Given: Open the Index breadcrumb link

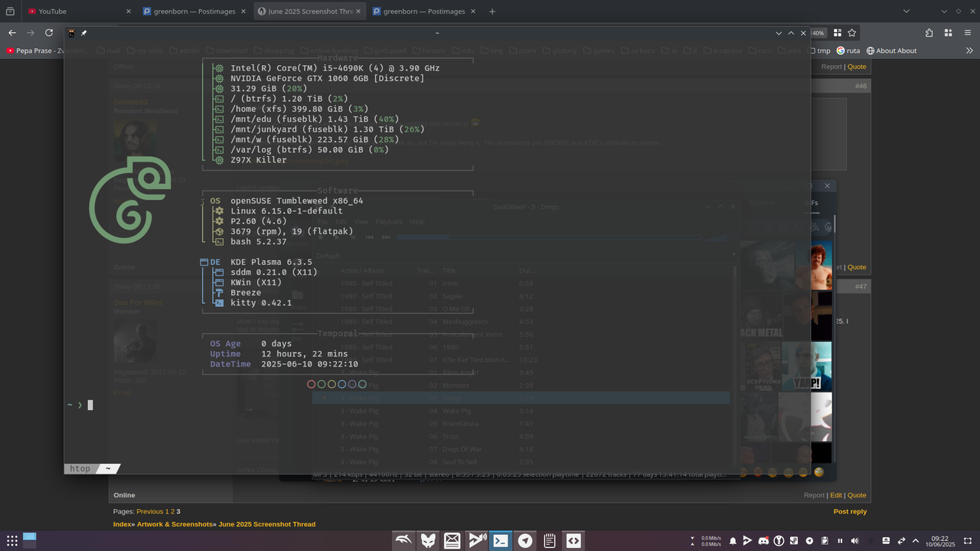Looking at the screenshot, I should point(122,524).
